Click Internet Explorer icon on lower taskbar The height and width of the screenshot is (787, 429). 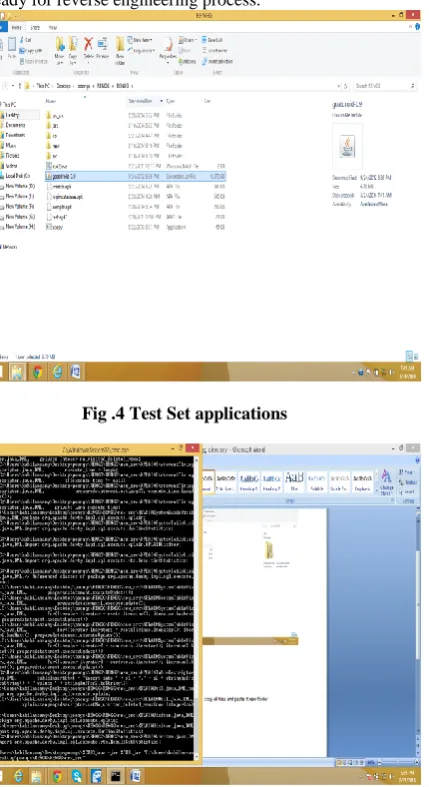pyautogui.click(x=18, y=776)
